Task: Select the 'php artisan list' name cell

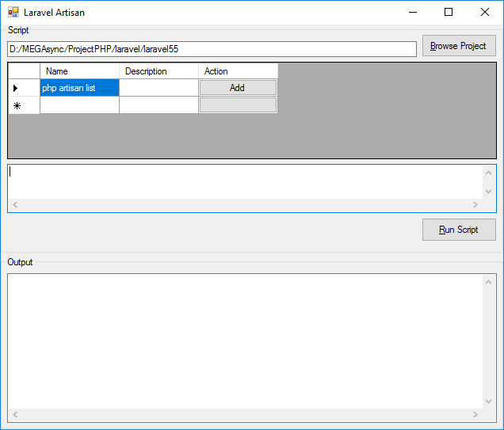Action: click(79, 88)
